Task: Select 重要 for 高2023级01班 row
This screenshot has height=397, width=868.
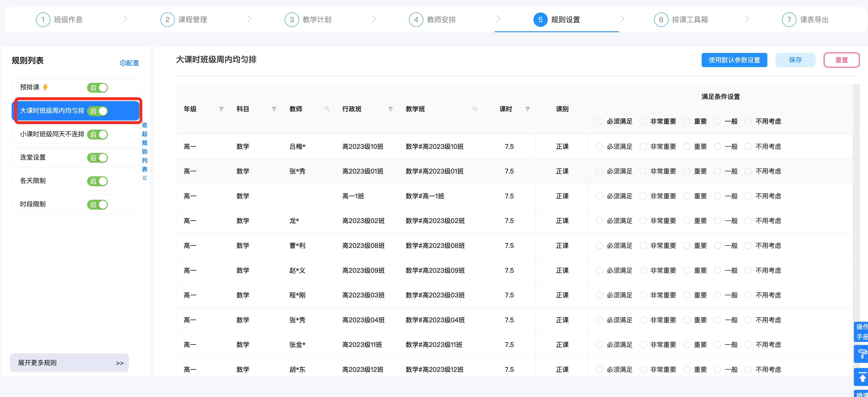Action: click(687, 171)
